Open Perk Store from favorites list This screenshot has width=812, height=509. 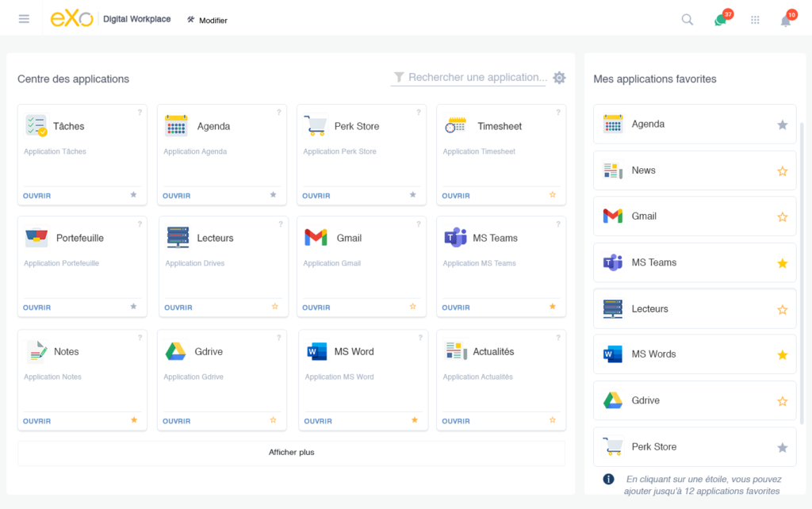pos(695,446)
